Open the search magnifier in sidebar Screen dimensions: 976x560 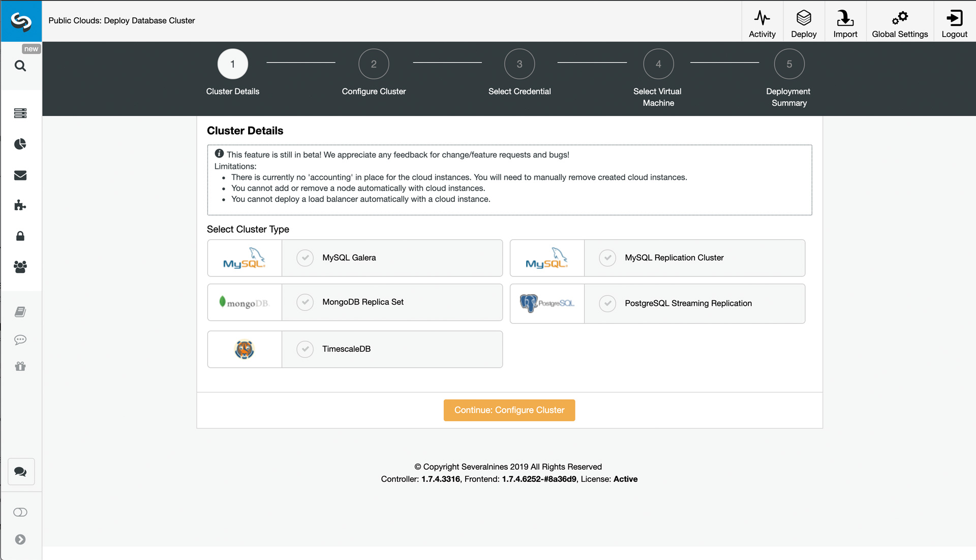20,66
